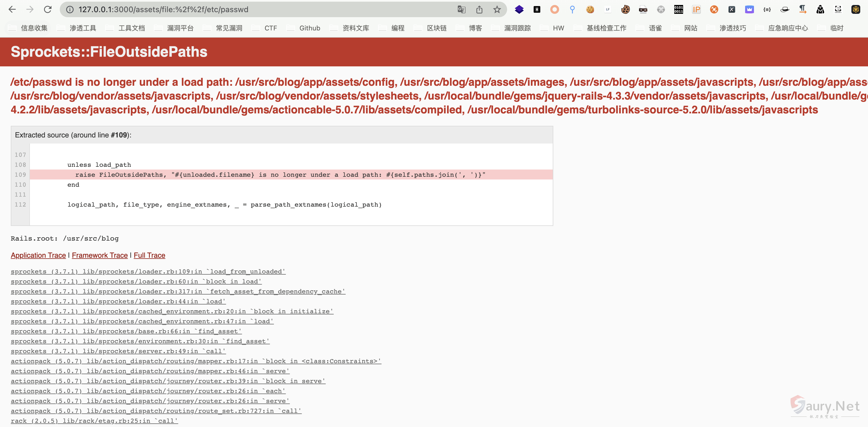Screen dimensions: 868x427
Task: Open the bitten cookie extension icon
Action: coord(625,9)
